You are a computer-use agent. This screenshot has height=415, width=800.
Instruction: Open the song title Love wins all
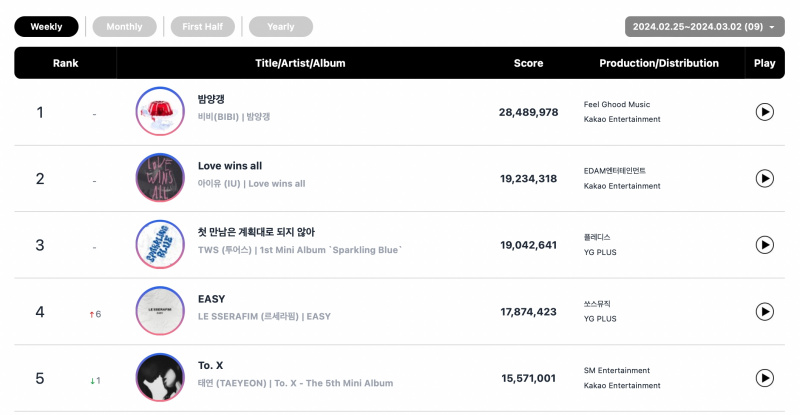point(230,166)
